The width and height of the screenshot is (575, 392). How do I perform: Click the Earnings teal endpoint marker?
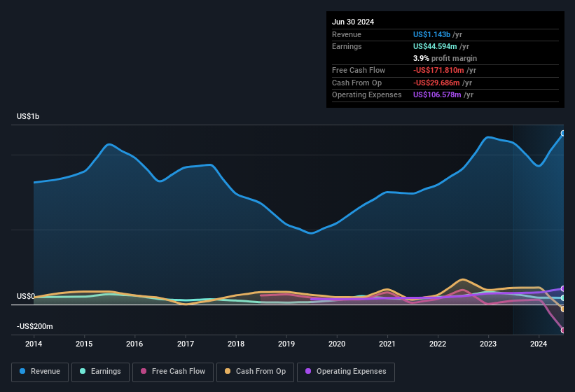[563, 297]
